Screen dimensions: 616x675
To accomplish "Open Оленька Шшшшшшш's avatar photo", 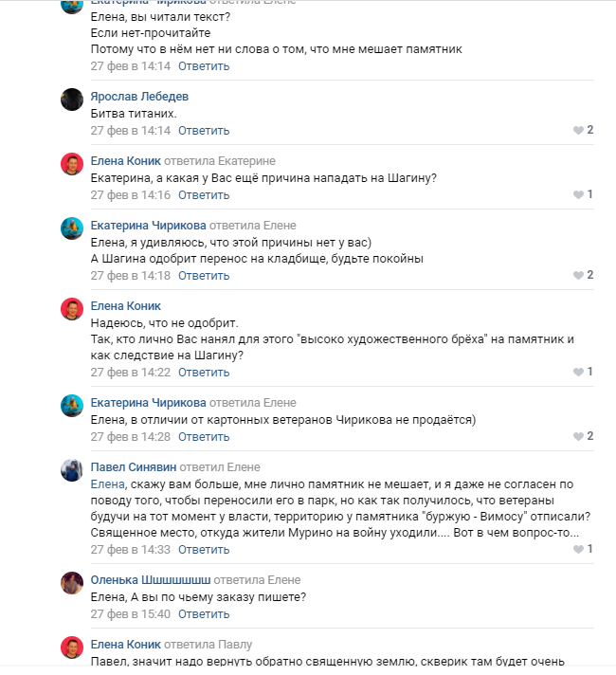I will (73, 582).
